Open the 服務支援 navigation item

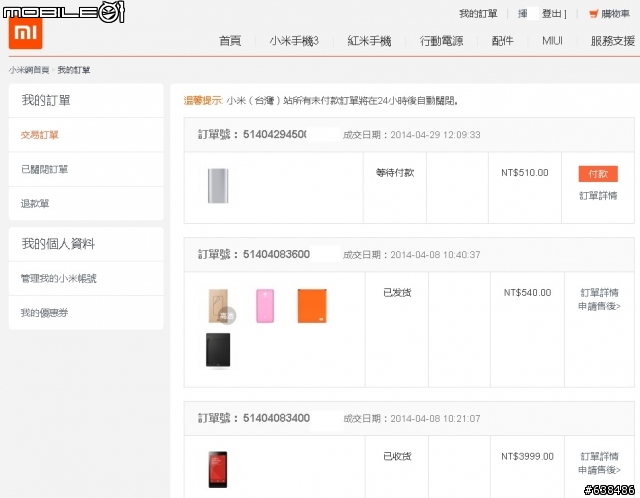point(612,41)
